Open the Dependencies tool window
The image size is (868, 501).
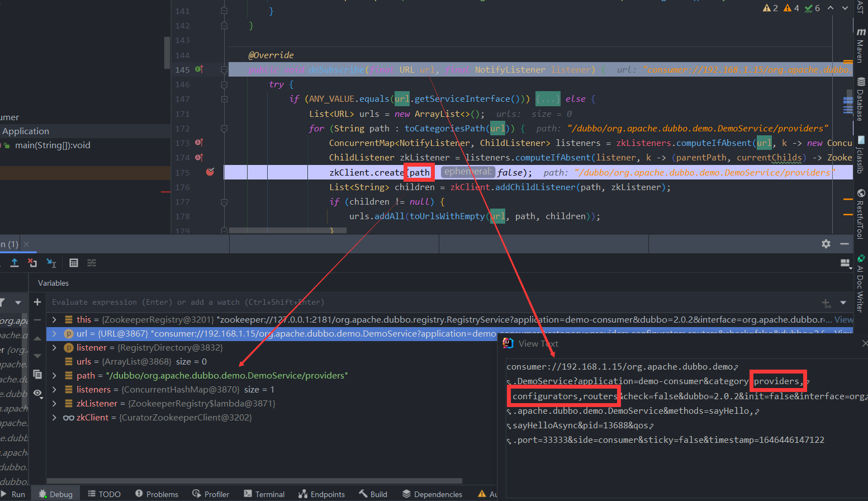432,494
